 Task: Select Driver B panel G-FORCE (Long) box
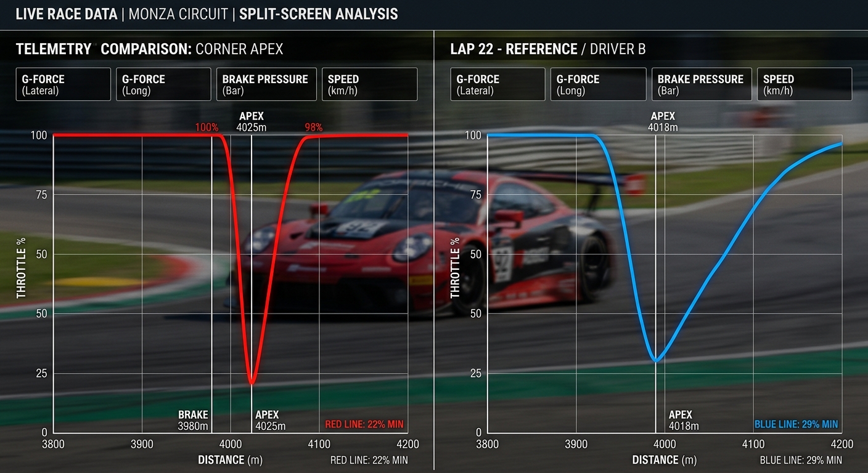pos(598,84)
